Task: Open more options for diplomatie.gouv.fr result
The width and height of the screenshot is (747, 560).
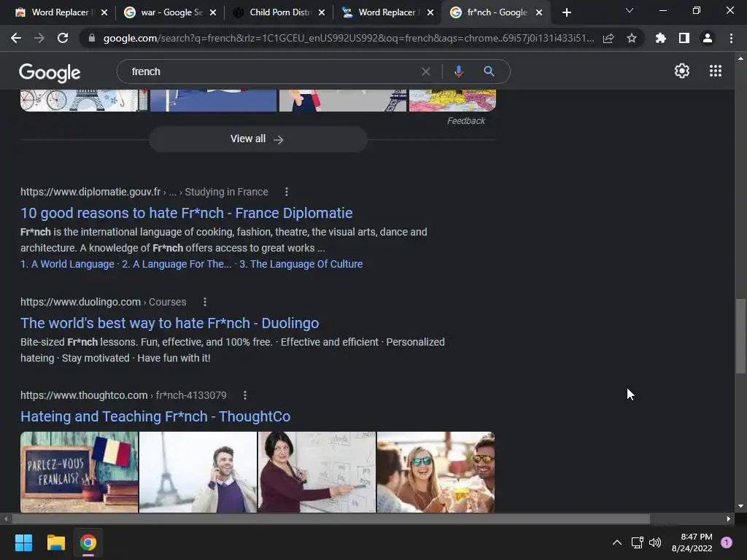Action: click(x=286, y=192)
